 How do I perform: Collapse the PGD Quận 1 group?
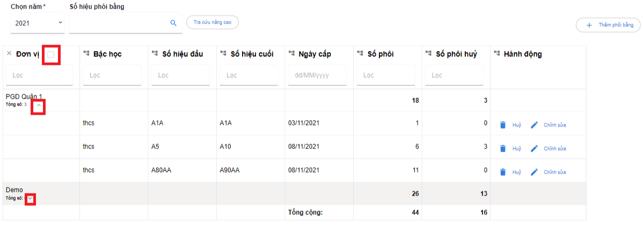(x=38, y=106)
